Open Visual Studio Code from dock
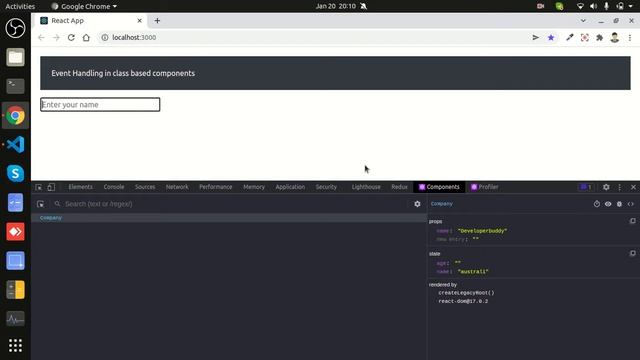 [x=15, y=144]
